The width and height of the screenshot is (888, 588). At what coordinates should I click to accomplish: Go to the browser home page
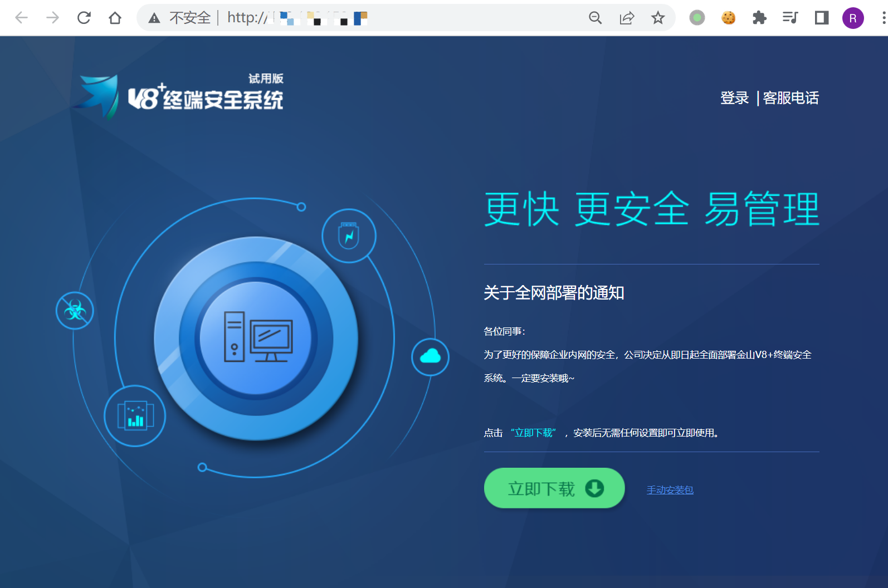pyautogui.click(x=115, y=18)
